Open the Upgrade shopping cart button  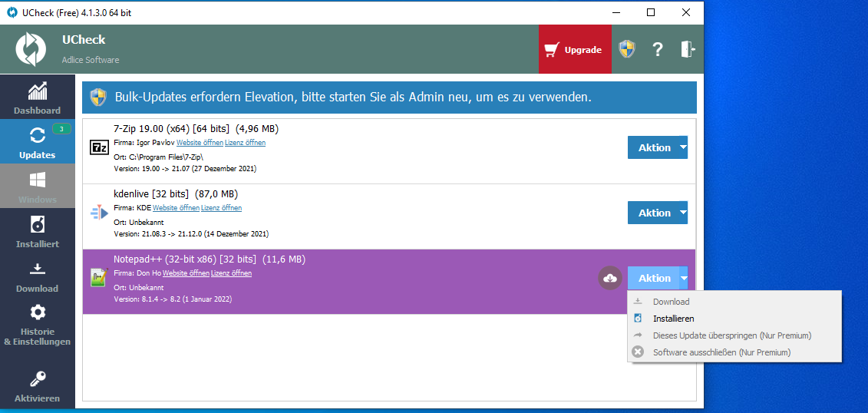click(575, 50)
